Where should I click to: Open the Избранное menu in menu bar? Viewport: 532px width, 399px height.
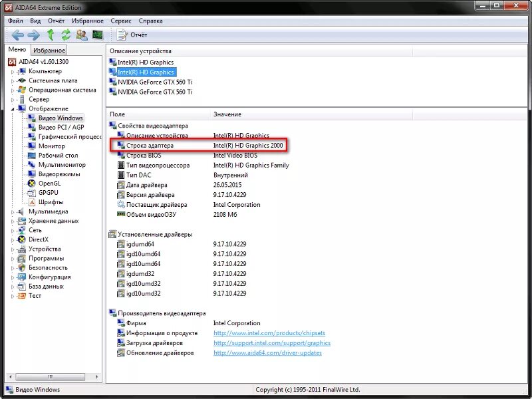88,21
